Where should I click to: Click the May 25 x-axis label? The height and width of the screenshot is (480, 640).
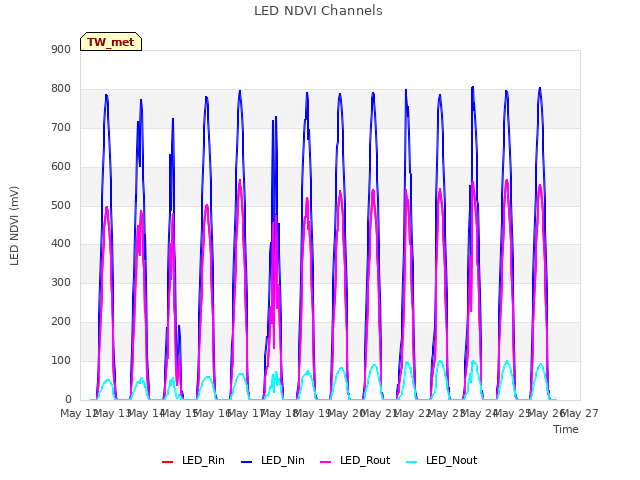(513, 413)
